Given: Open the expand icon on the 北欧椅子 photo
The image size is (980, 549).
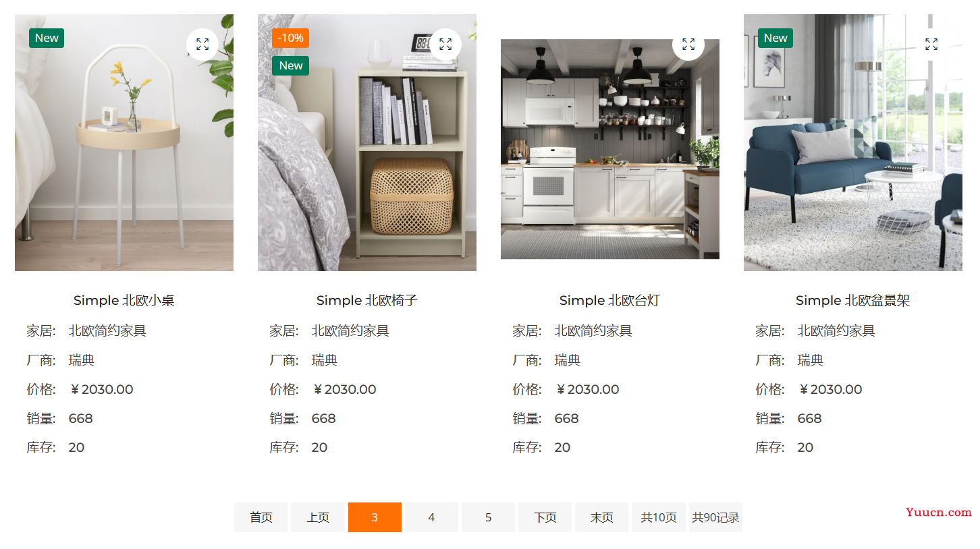Looking at the screenshot, I should pyautogui.click(x=445, y=45).
